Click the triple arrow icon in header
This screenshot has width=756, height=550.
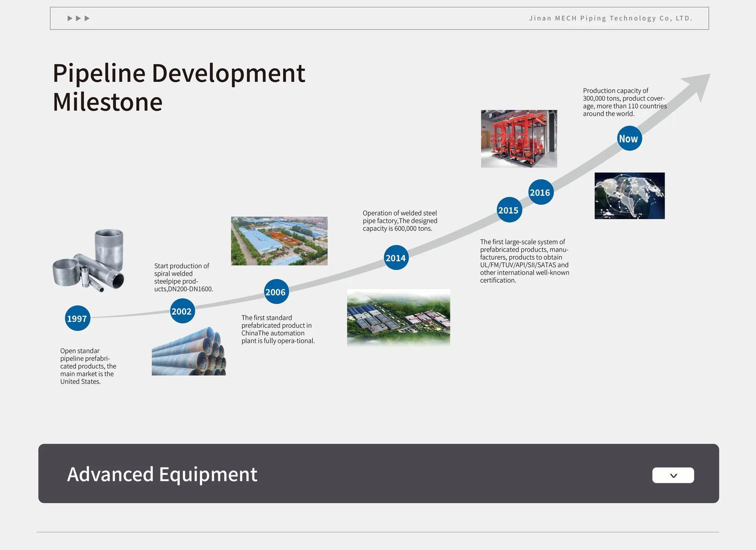coord(78,18)
